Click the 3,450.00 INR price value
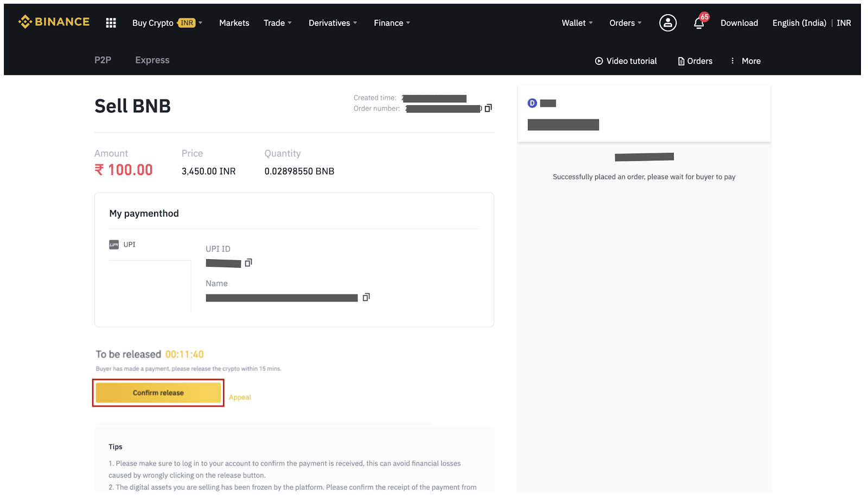Viewport: 868px width, 501px height. [x=209, y=171]
